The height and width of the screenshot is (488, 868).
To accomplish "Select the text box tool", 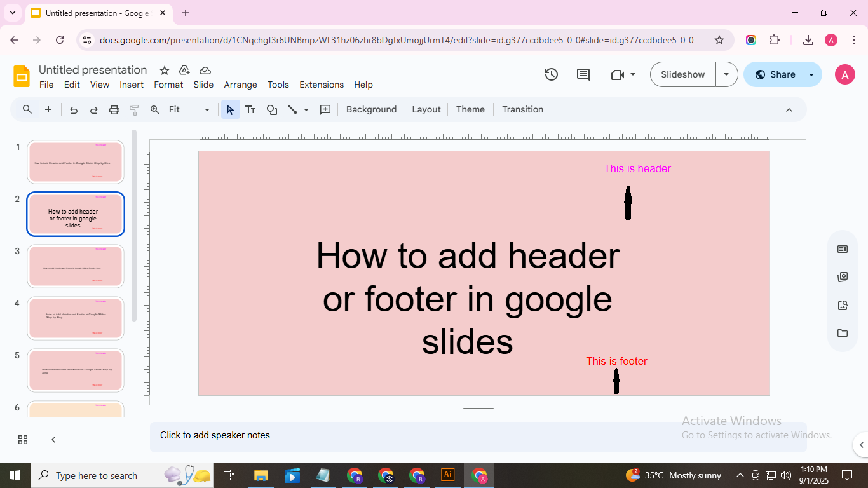I will click(250, 110).
